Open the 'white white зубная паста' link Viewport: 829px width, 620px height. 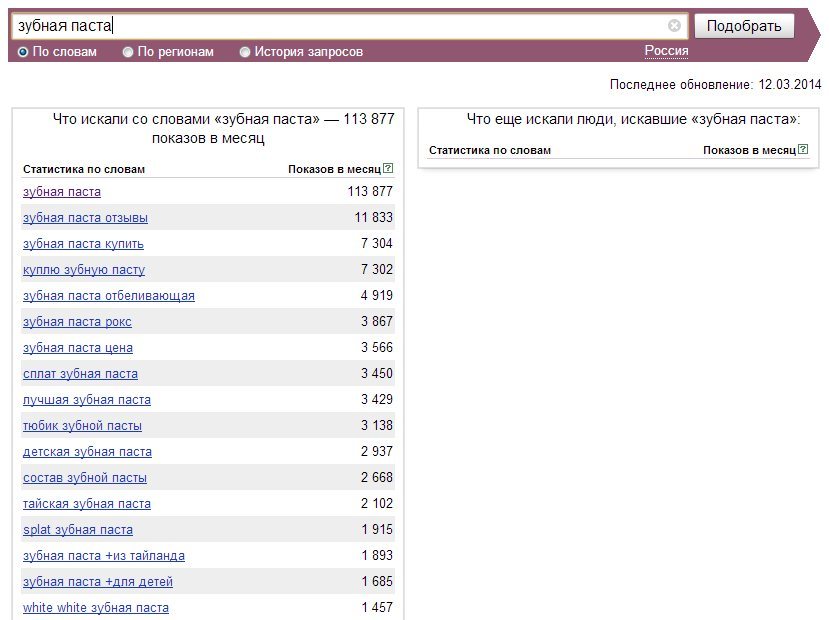[96, 608]
